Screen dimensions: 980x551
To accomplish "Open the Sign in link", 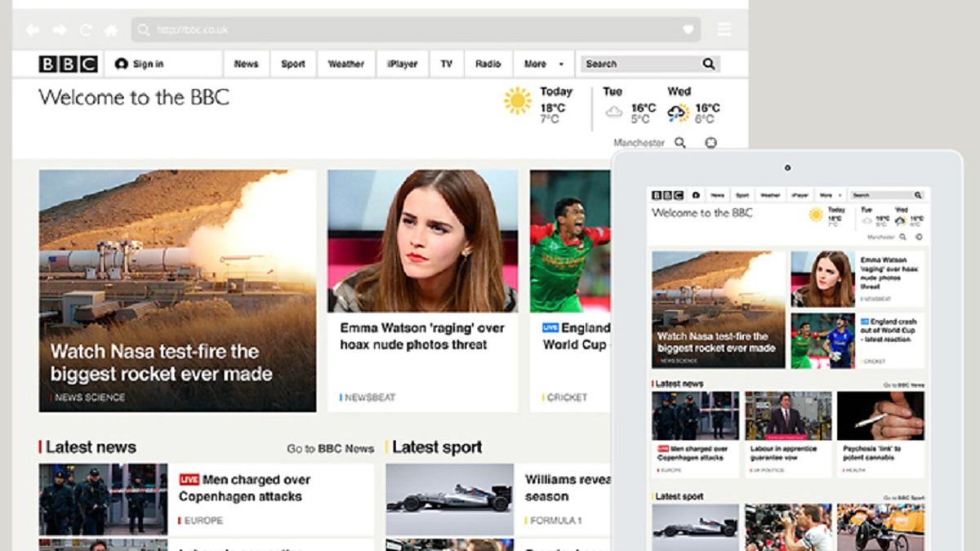I will 140,64.
